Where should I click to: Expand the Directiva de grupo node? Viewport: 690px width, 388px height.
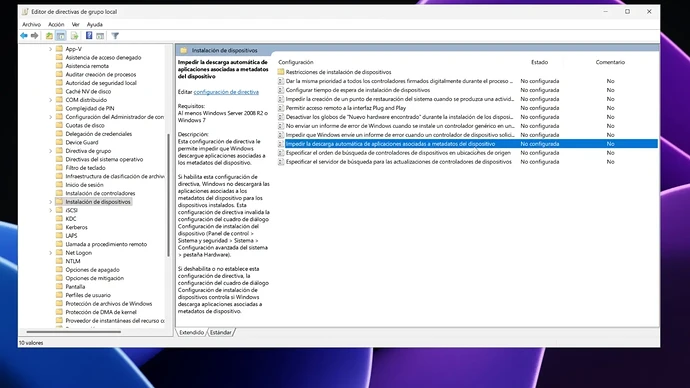coord(50,151)
